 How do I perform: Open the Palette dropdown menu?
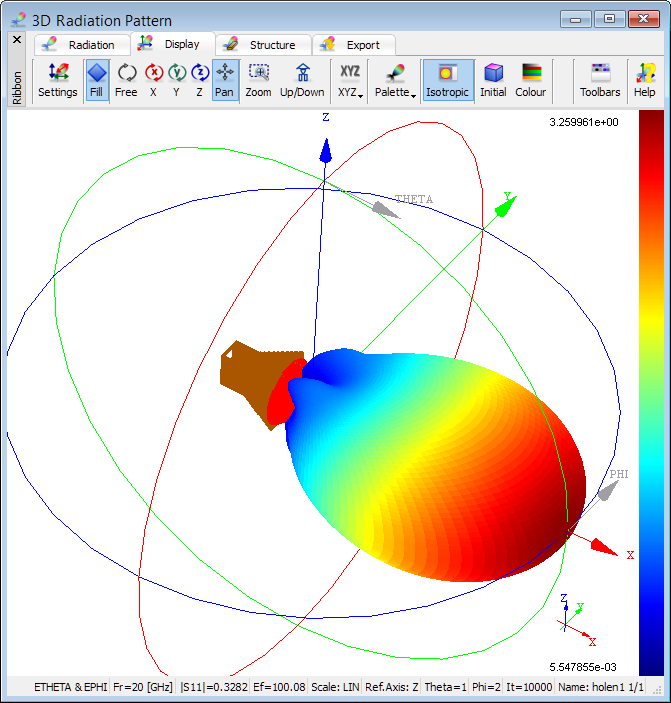pos(394,80)
